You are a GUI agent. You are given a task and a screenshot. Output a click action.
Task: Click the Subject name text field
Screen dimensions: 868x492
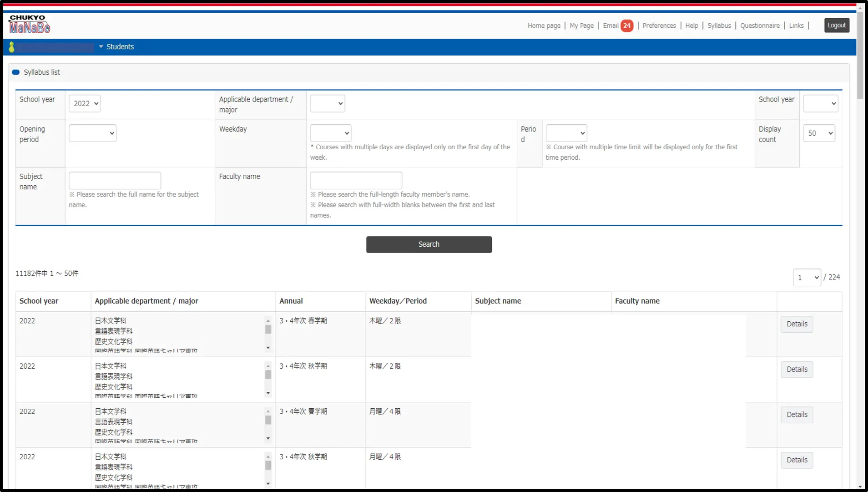[x=115, y=180]
